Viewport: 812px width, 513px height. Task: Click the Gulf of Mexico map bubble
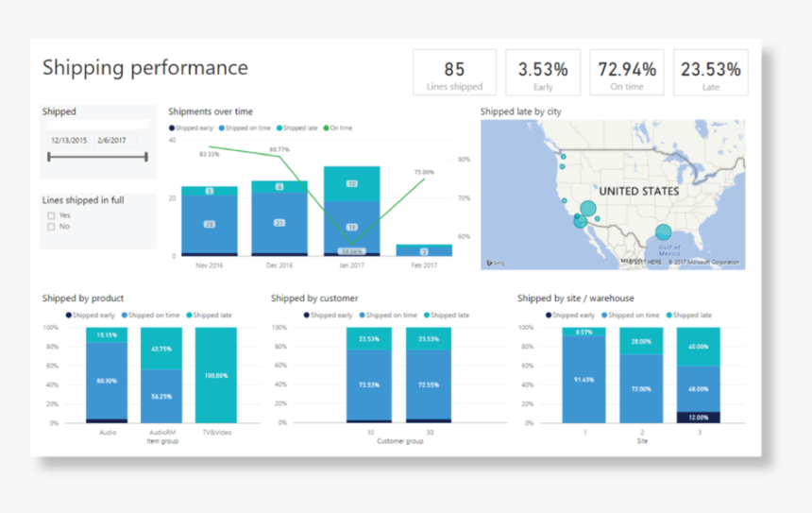coord(664,231)
